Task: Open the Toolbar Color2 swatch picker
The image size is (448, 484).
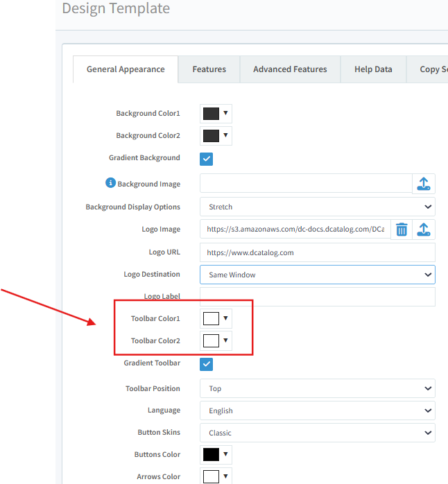Action: [216, 341]
